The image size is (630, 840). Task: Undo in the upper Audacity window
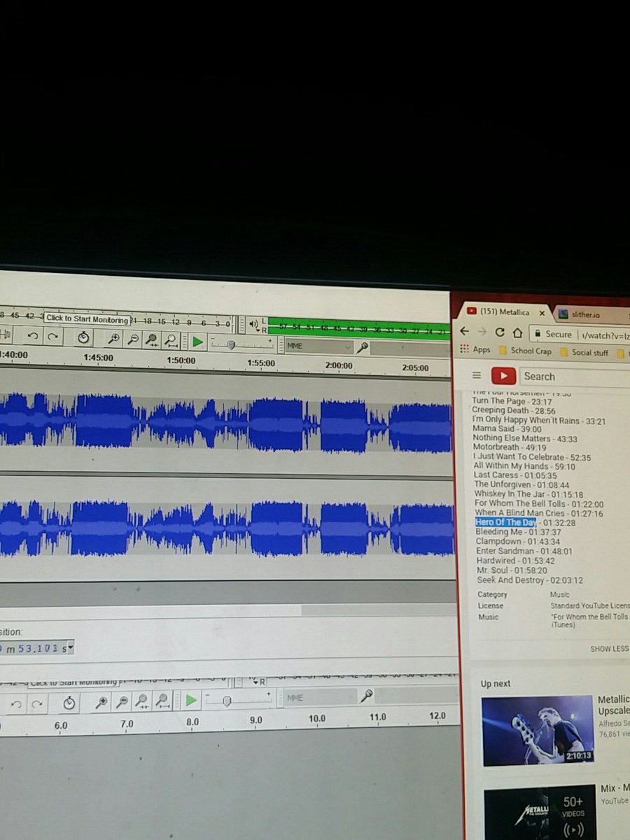coord(33,337)
